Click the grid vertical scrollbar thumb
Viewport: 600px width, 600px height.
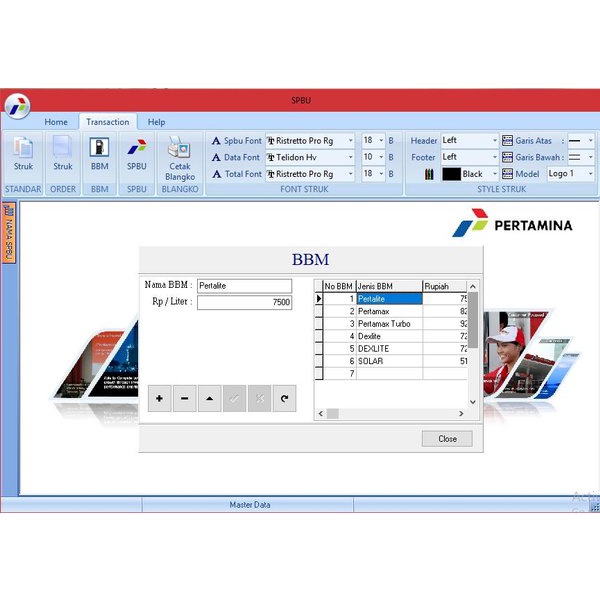[x=473, y=320]
